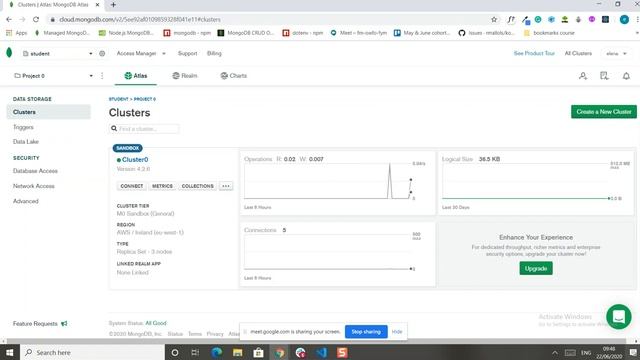Click the horizontal page scrollbar

point(316,341)
